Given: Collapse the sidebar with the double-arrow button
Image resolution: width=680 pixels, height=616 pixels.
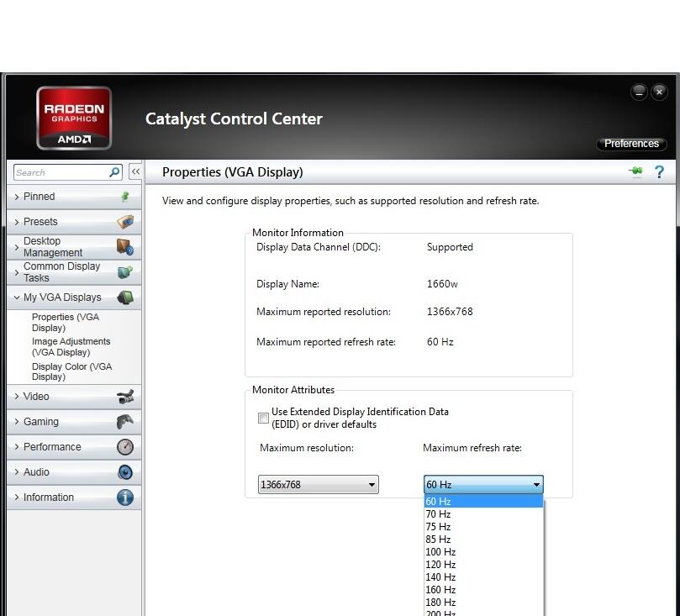Looking at the screenshot, I should [135, 171].
